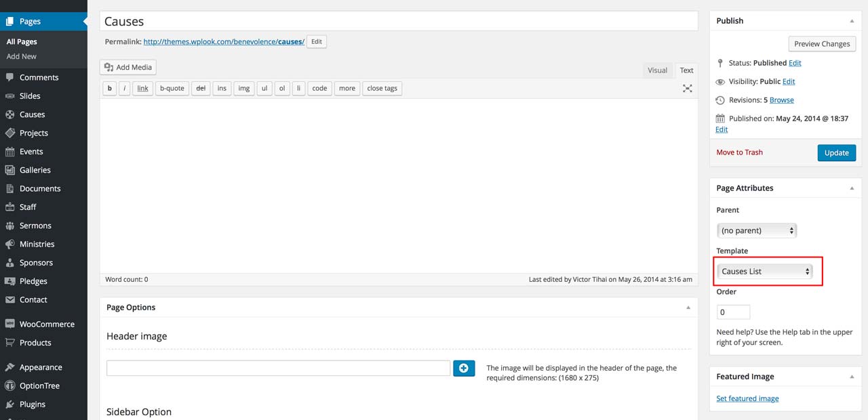Edit the published date

722,129
